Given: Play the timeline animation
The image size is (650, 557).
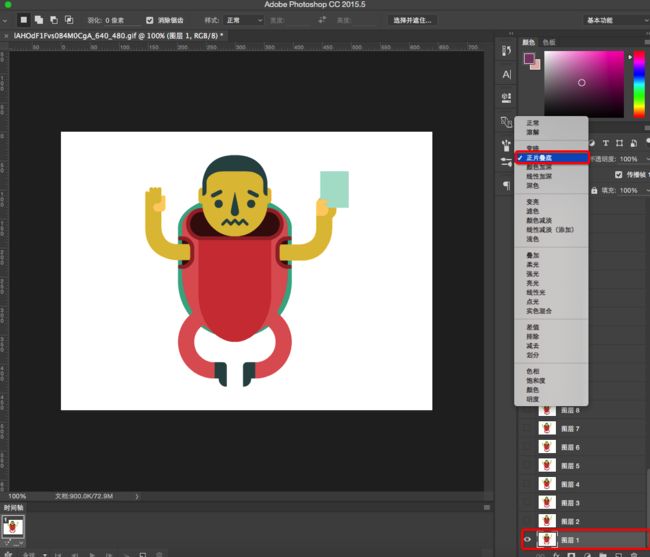Looking at the screenshot, I should click(x=92, y=555).
